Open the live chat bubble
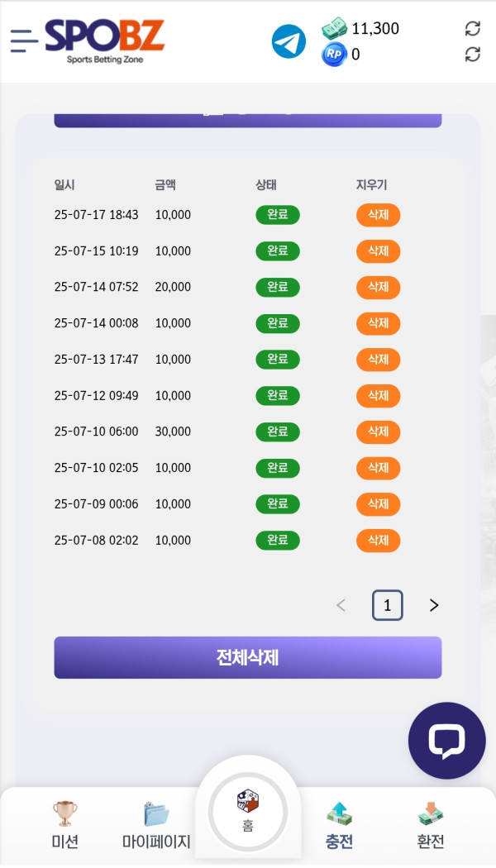 446,741
